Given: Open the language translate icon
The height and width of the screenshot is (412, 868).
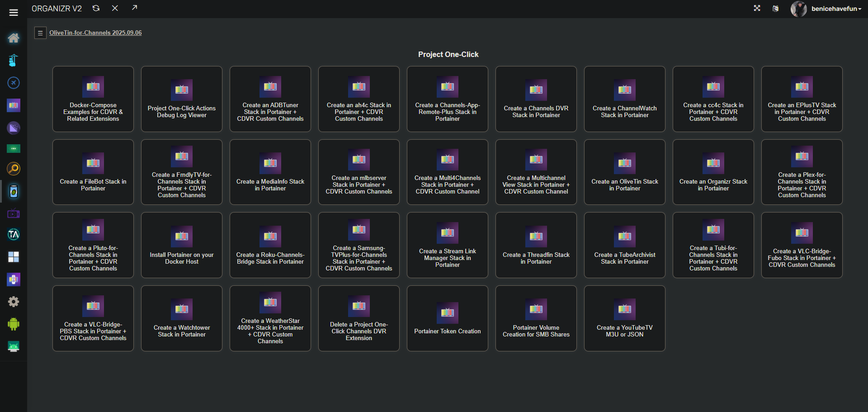Looking at the screenshot, I should 775,9.
